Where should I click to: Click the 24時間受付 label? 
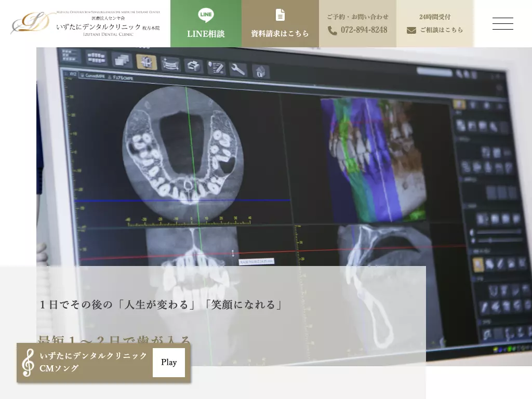(x=435, y=17)
